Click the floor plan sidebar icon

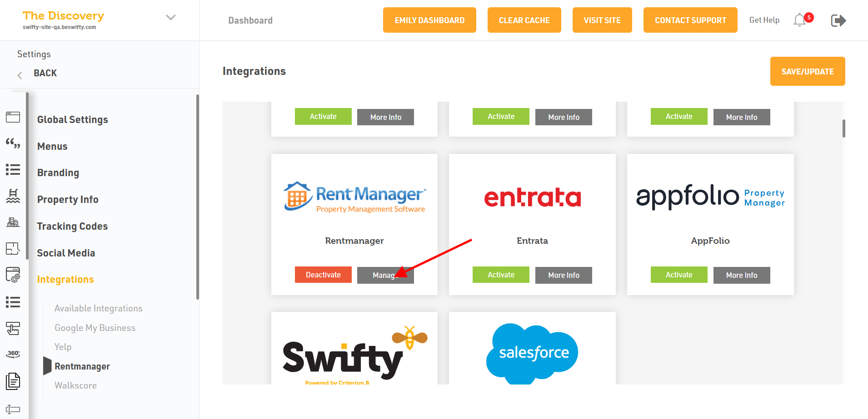coord(13,248)
